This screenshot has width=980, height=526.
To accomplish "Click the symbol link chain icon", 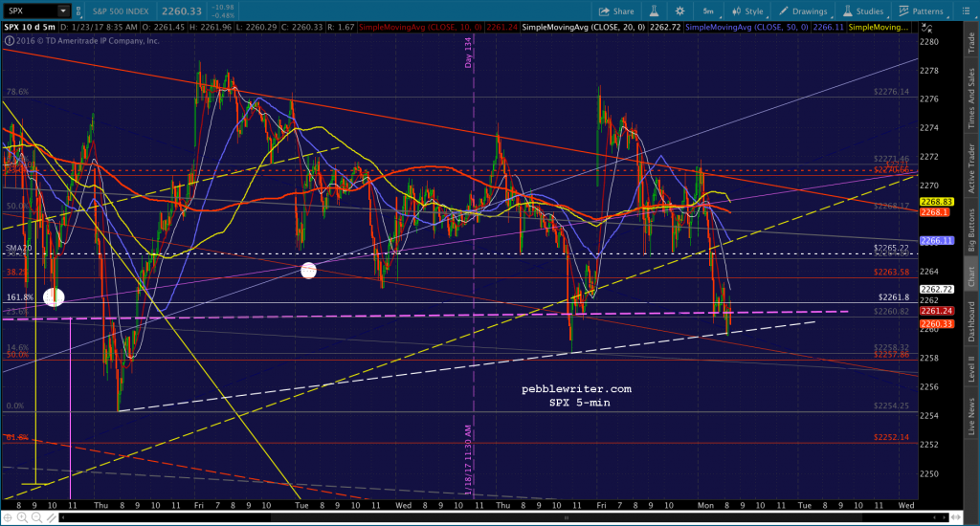I will pos(78,11).
